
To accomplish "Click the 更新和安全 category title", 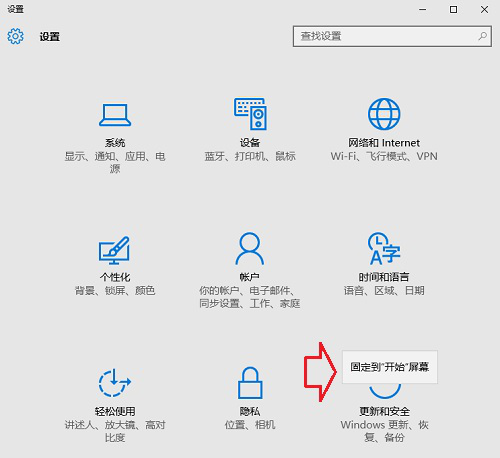I will coord(384,411).
